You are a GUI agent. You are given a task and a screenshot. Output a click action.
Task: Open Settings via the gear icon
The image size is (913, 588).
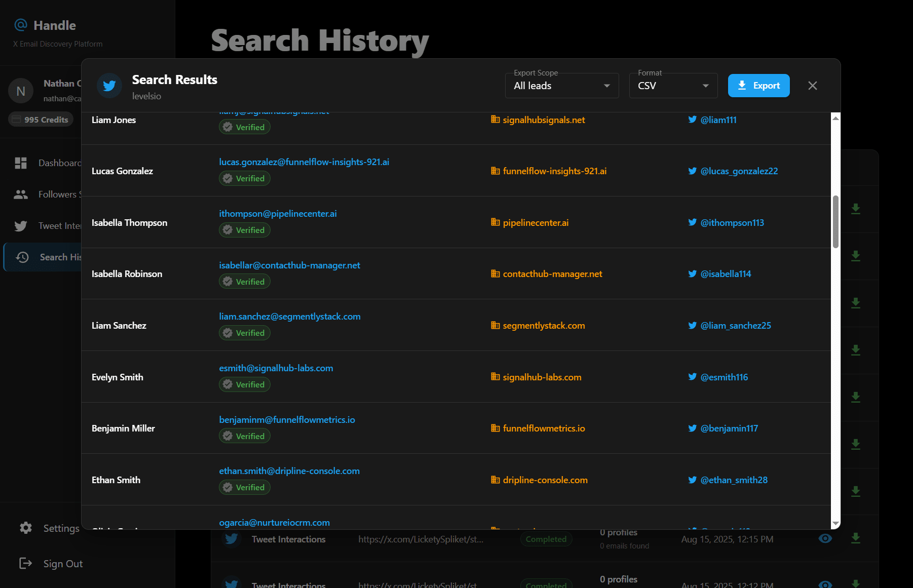coord(26,528)
